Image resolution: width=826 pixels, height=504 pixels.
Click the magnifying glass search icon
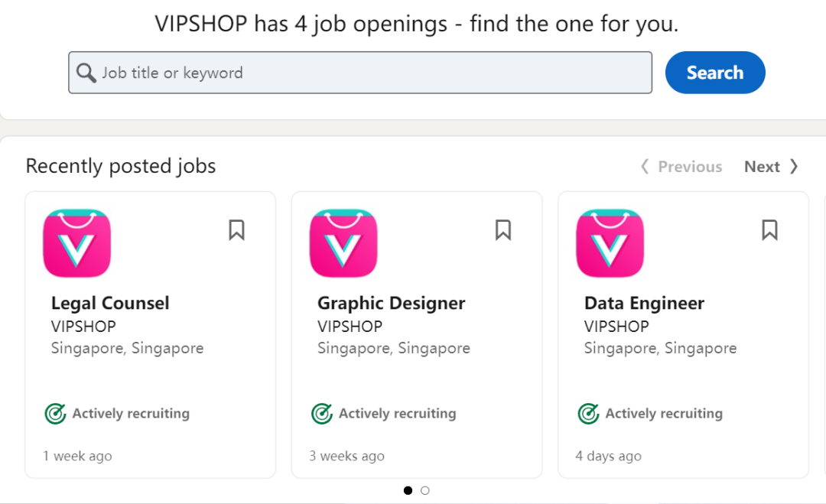[86, 73]
